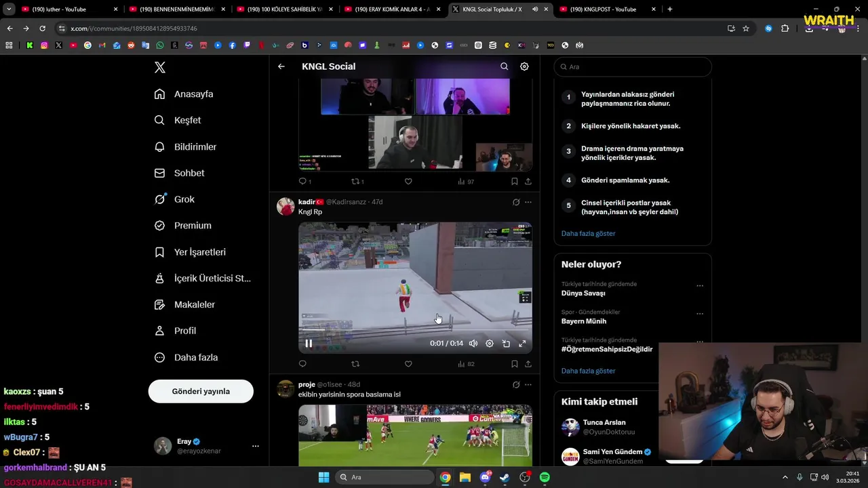Switch to KNGLPOST - YouTube tab

[x=608, y=9]
